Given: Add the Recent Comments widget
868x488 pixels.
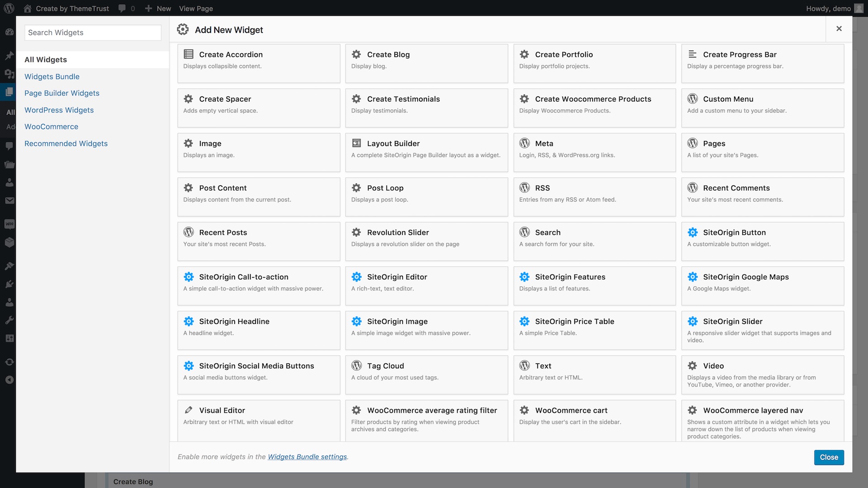Looking at the screenshot, I should point(762,197).
